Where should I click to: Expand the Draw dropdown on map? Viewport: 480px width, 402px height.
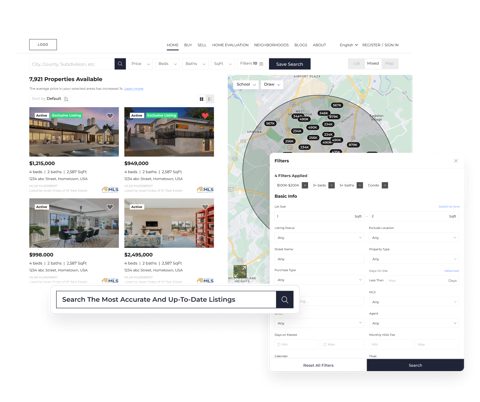click(271, 85)
